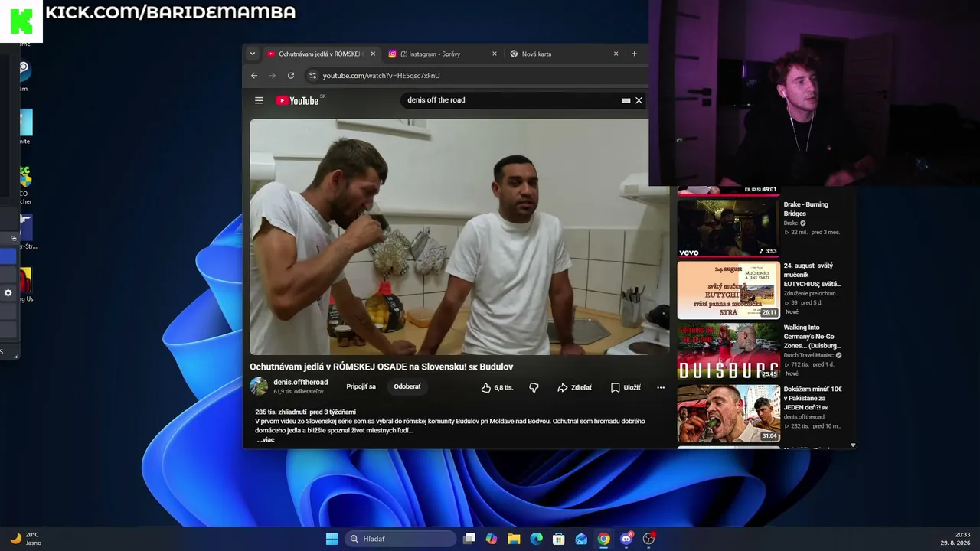This screenshot has width=980, height=551.
Task: Click the browser forward arrow
Action: (x=272, y=76)
